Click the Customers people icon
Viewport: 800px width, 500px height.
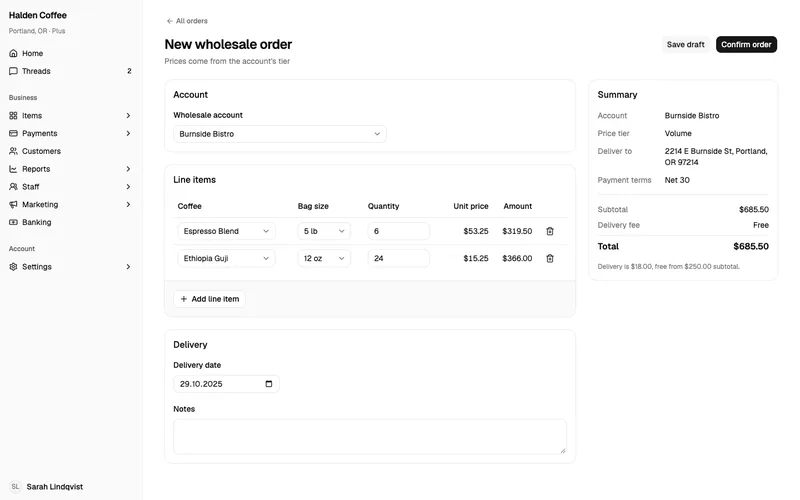(13, 151)
